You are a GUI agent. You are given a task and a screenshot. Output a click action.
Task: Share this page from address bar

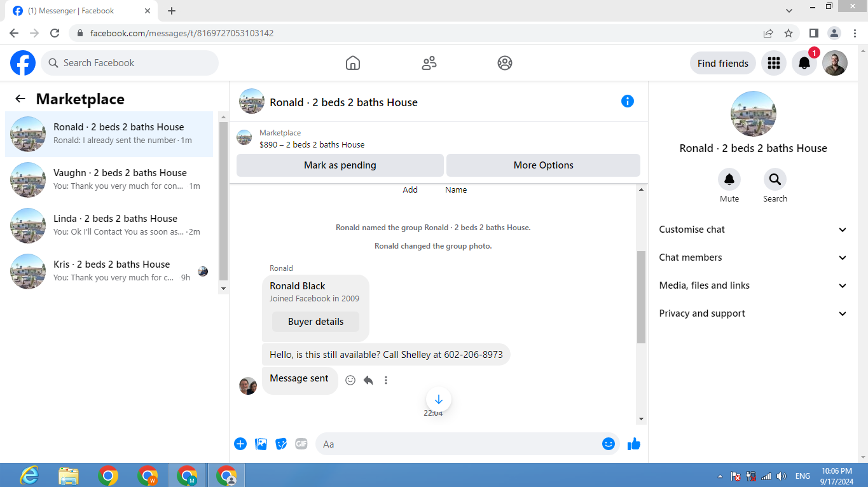[768, 33]
